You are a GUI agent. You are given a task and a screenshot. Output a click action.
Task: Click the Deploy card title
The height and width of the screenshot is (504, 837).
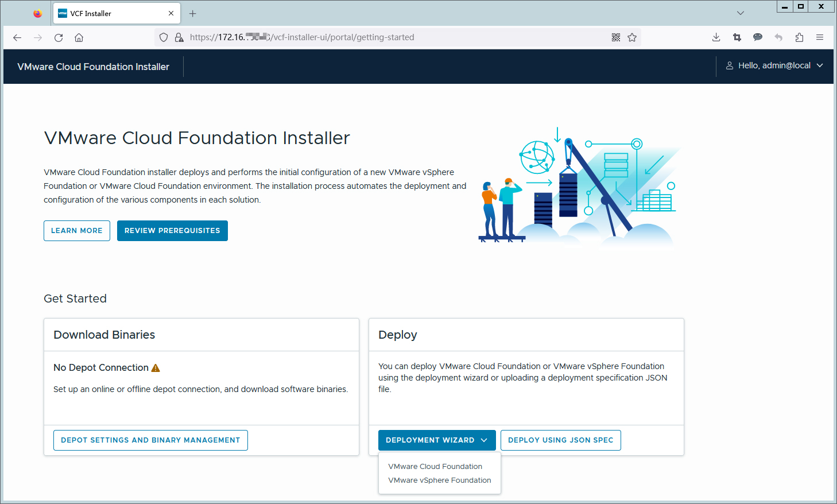(398, 335)
